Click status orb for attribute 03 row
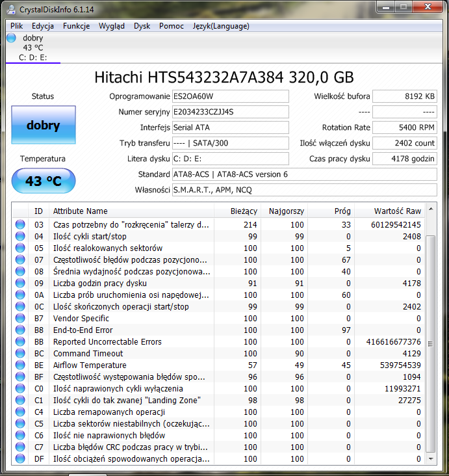This screenshot has height=476, width=449. (20, 224)
